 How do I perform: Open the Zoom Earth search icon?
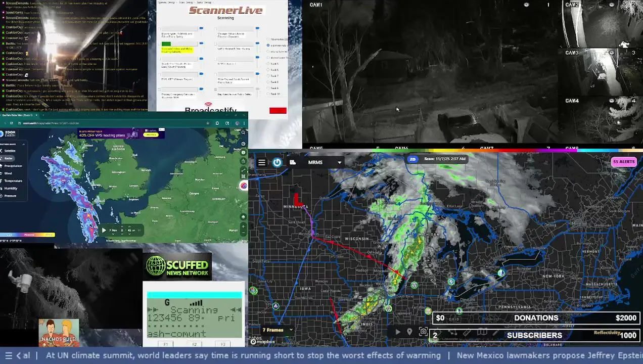pyautogui.click(x=243, y=132)
